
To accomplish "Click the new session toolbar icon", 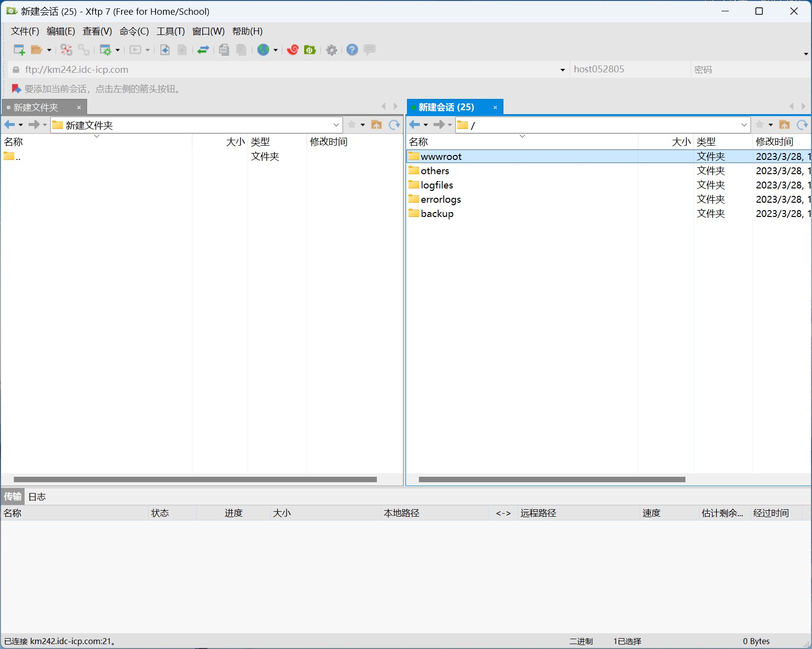I will [x=19, y=50].
